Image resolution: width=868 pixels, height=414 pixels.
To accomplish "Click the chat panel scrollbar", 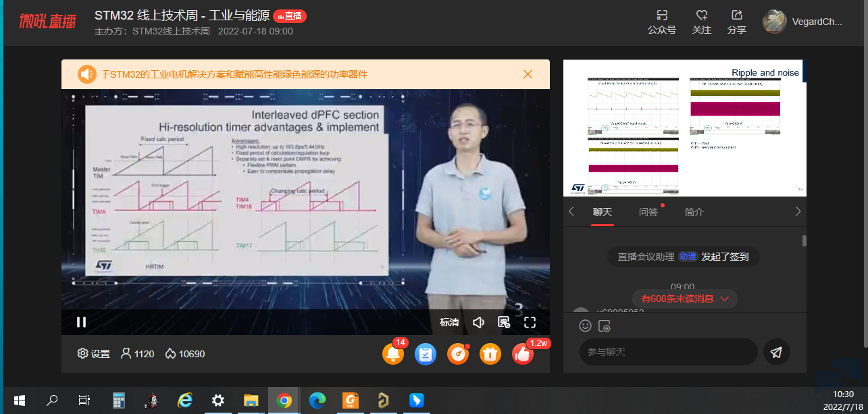I will (x=804, y=240).
